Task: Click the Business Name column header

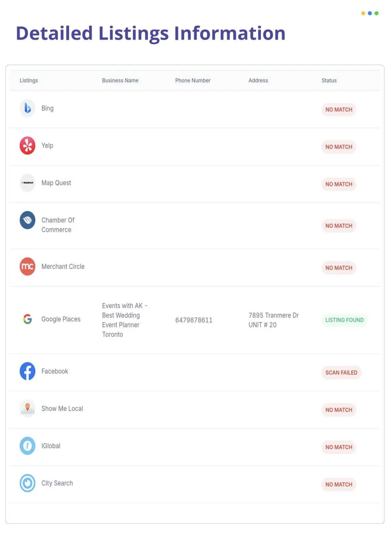Action: pos(120,80)
